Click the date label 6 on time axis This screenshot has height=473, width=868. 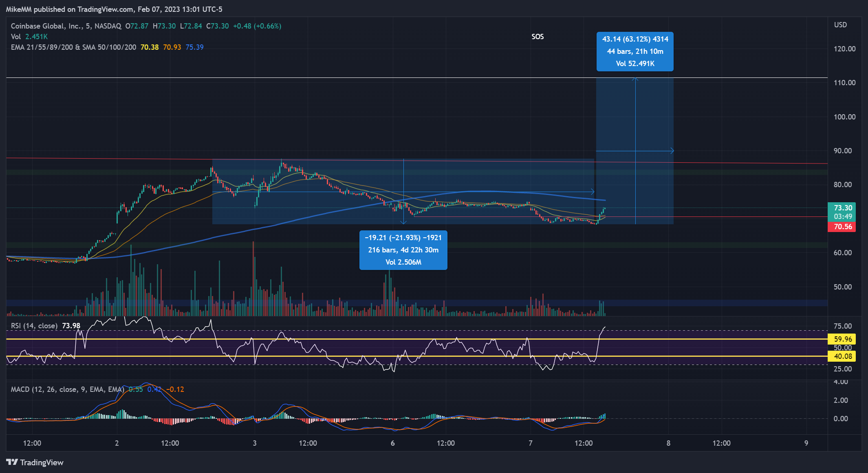click(392, 443)
